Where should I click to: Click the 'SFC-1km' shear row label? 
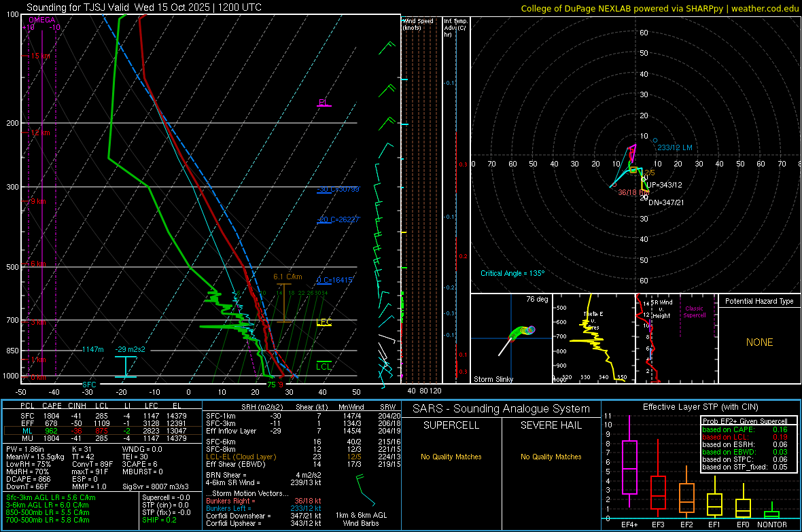tap(220, 416)
